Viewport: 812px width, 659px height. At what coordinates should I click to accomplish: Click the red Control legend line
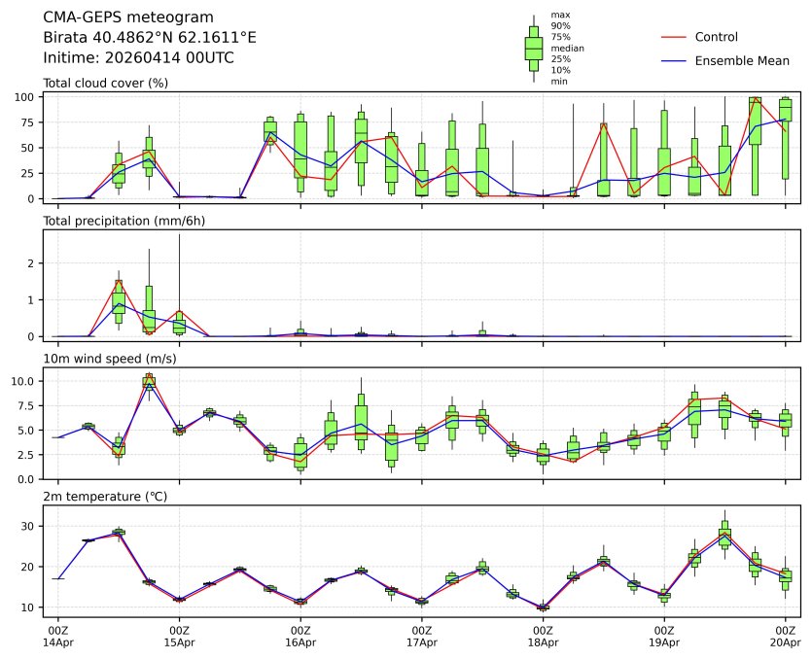click(674, 37)
